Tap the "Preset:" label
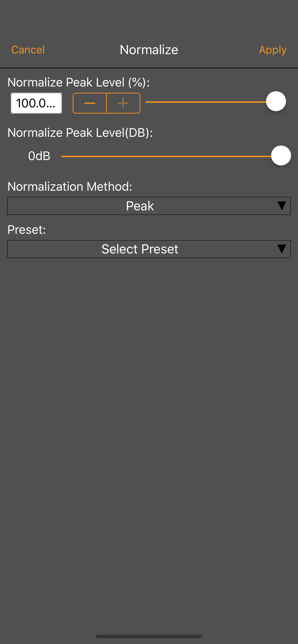 click(27, 230)
